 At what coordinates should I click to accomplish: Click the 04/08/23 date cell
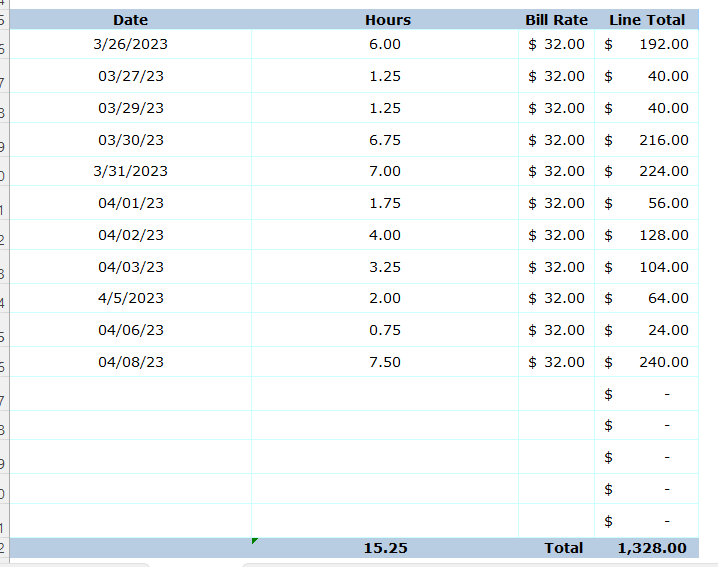tap(130, 362)
